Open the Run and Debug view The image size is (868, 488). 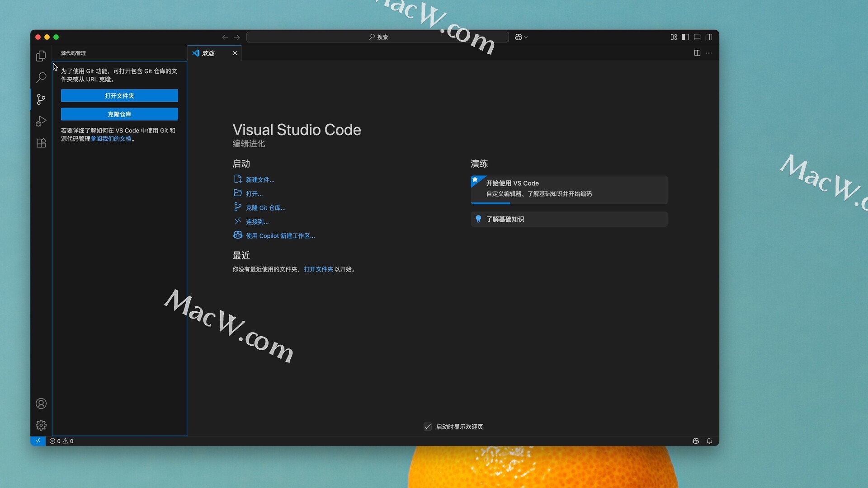(x=41, y=121)
